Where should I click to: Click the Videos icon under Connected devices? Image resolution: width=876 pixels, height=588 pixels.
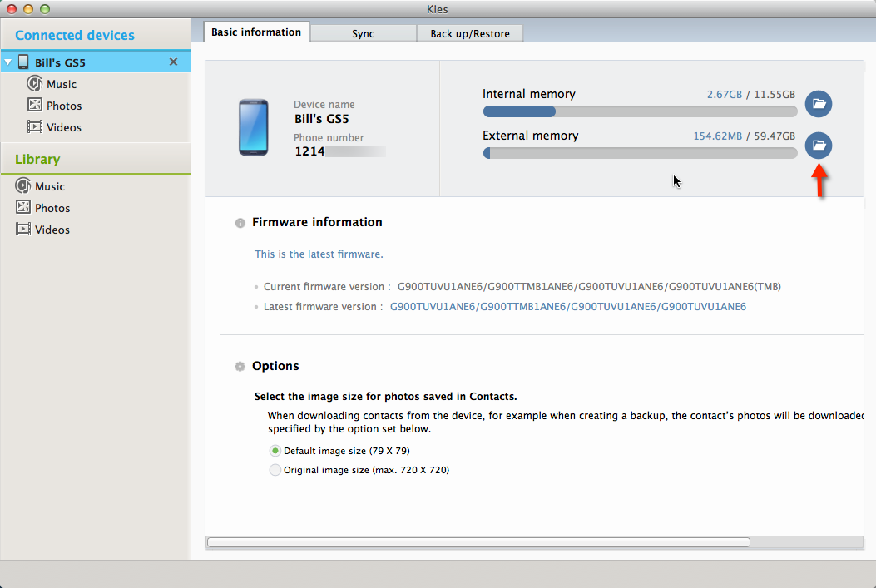(35, 126)
